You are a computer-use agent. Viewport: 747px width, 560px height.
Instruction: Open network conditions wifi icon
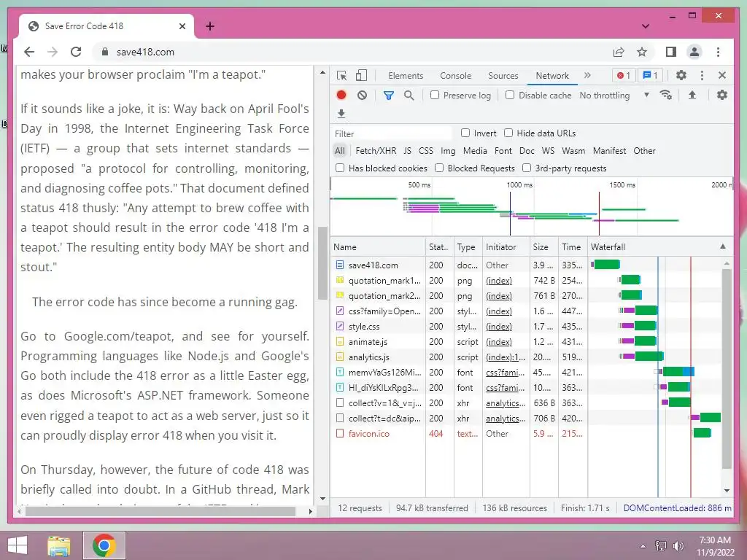pos(665,95)
